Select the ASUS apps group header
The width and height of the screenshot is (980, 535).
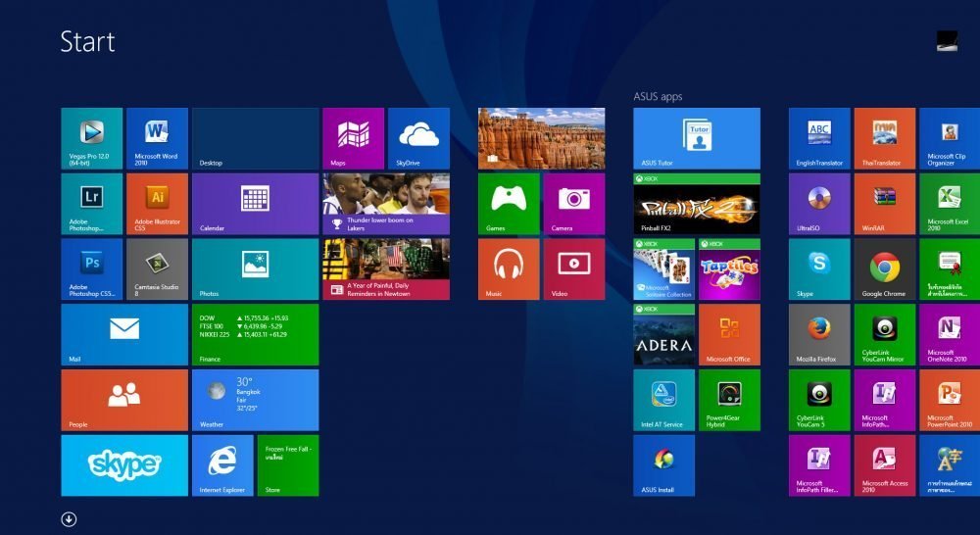[658, 96]
